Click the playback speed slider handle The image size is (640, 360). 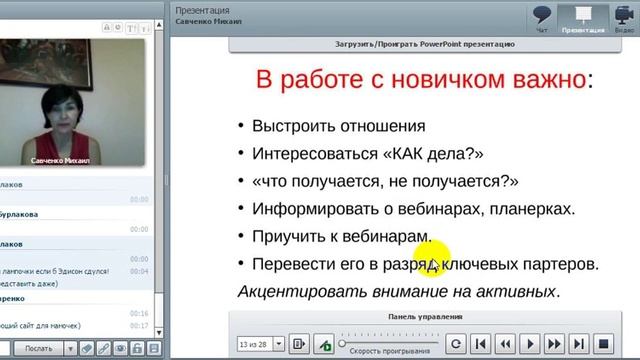click(342, 343)
